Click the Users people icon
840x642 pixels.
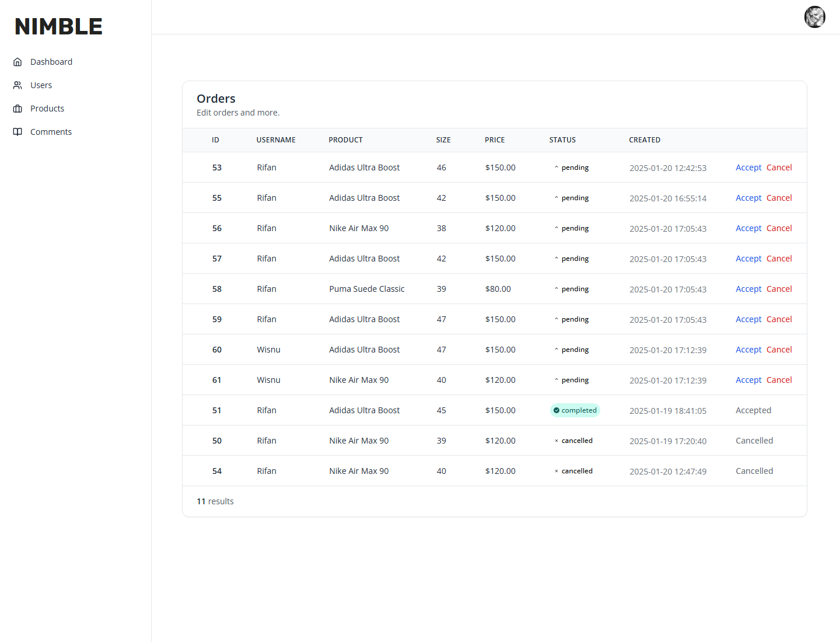17,85
